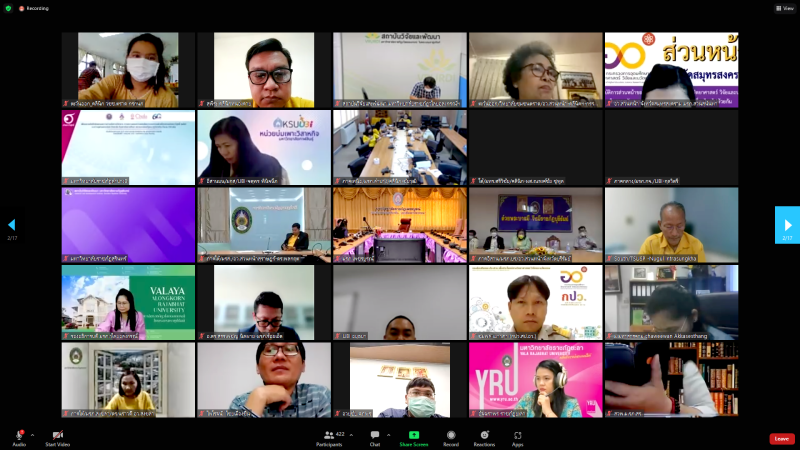Open the Apps panel
This screenshot has width=800, height=450.
pyautogui.click(x=518, y=435)
